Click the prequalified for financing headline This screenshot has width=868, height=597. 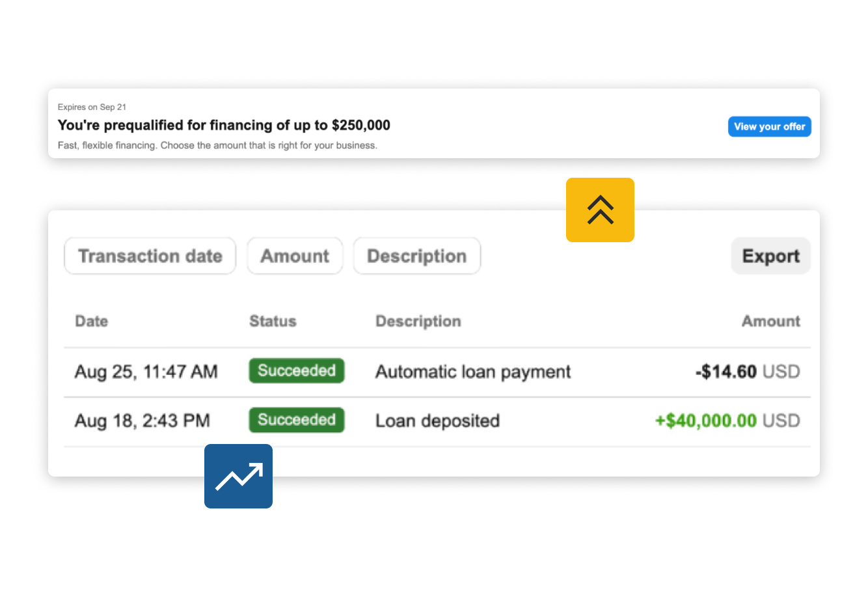pos(224,125)
